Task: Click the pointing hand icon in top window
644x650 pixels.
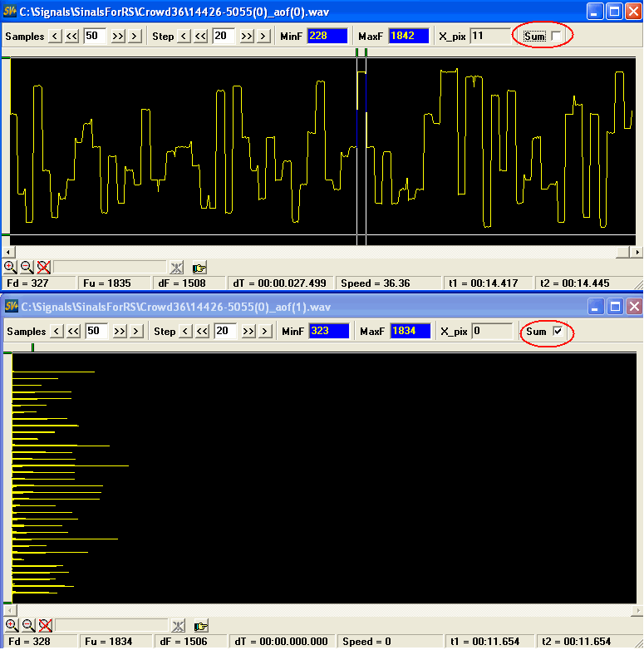Action: (199, 268)
